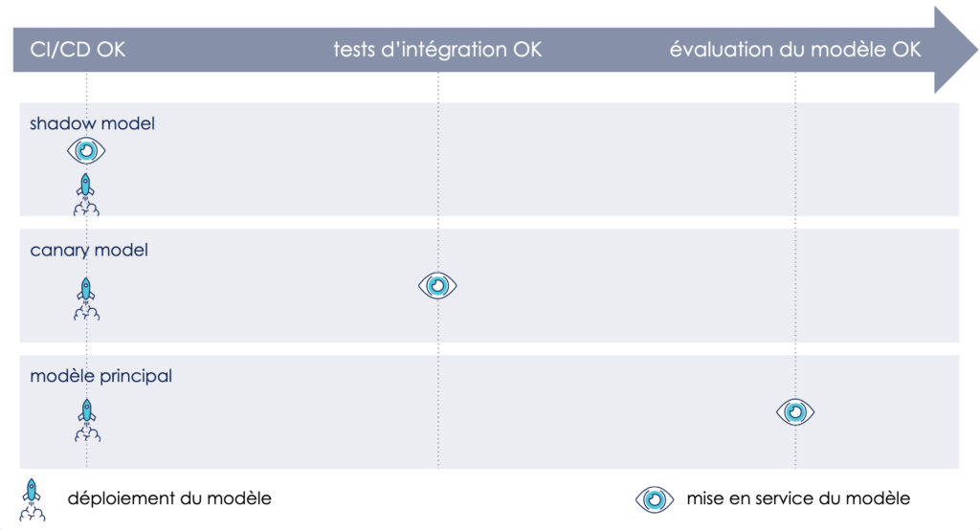Click the legend eye service icon

point(655,498)
